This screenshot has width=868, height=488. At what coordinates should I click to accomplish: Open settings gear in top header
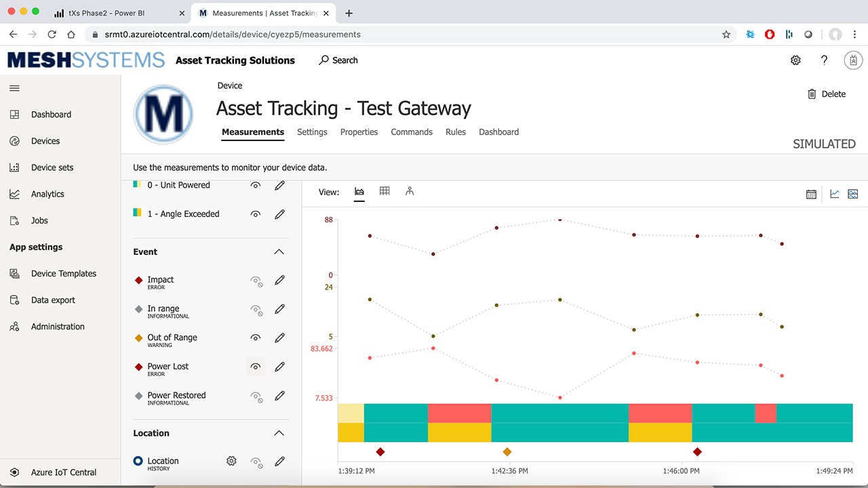(x=795, y=60)
